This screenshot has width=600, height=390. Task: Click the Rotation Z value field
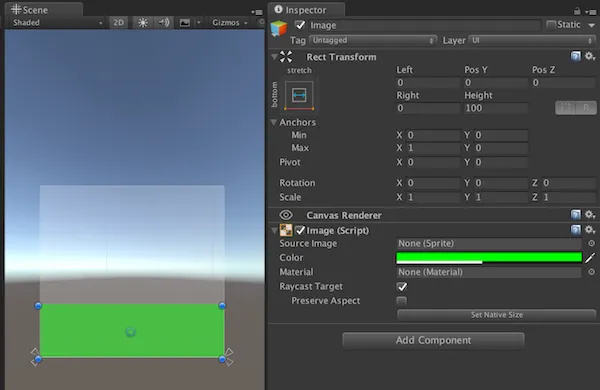pyautogui.click(x=569, y=183)
